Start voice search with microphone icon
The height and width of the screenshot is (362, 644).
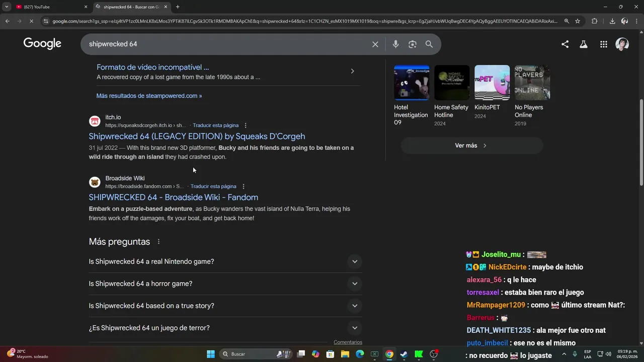coord(395,44)
